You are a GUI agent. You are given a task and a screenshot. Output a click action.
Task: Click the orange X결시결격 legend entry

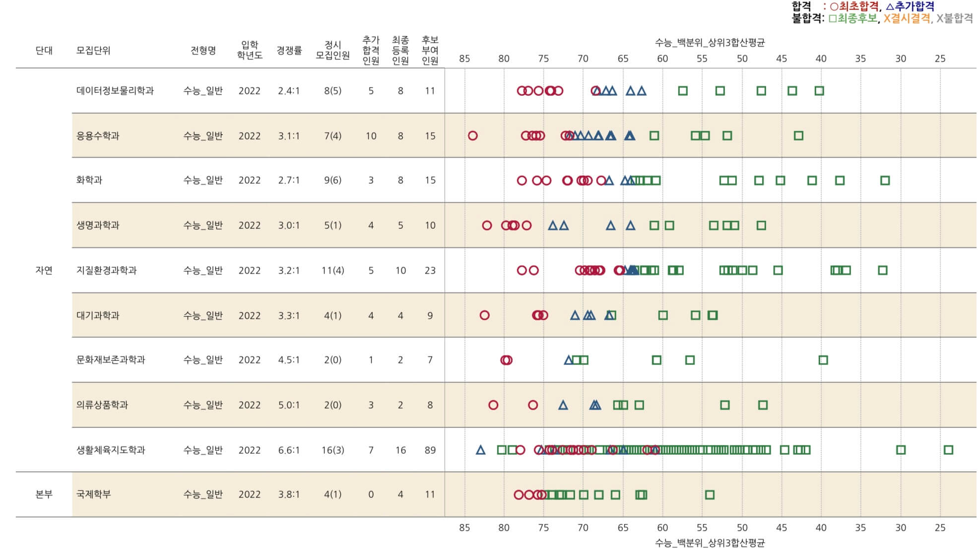tap(907, 18)
